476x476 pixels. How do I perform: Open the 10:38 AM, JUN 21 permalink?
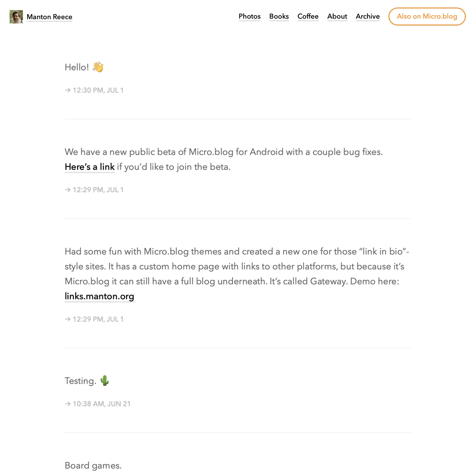tap(101, 404)
